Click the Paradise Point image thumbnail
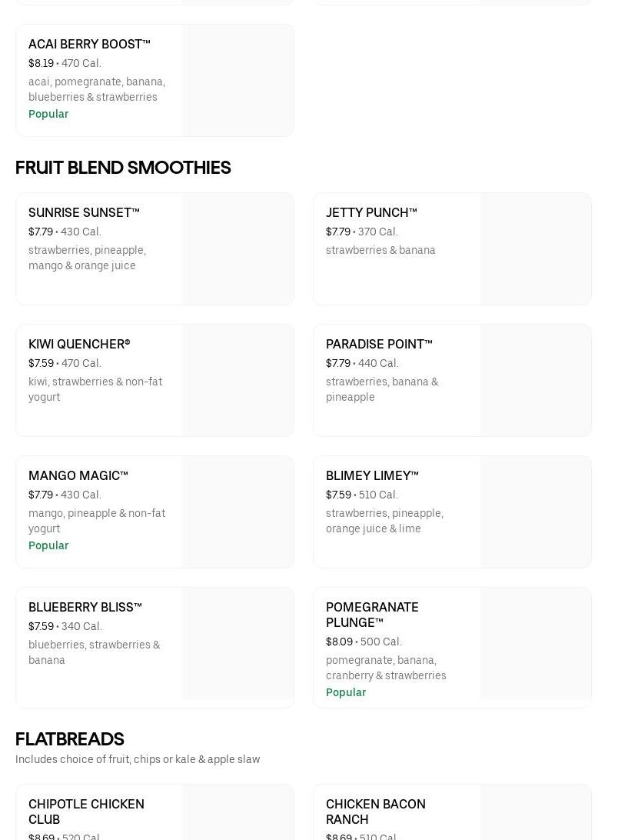 click(x=535, y=381)
